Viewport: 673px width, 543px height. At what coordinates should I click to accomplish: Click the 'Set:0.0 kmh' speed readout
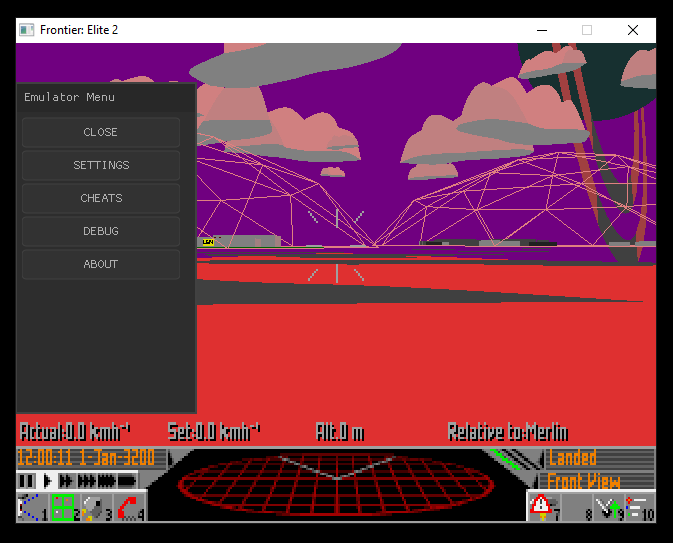click(x=214, y=432)
